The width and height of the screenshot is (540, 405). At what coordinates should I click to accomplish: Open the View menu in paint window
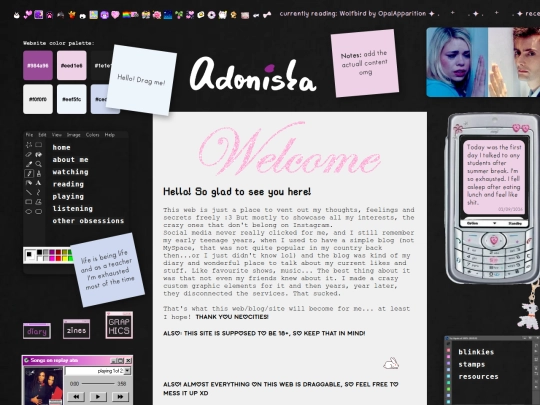[57, 135]
